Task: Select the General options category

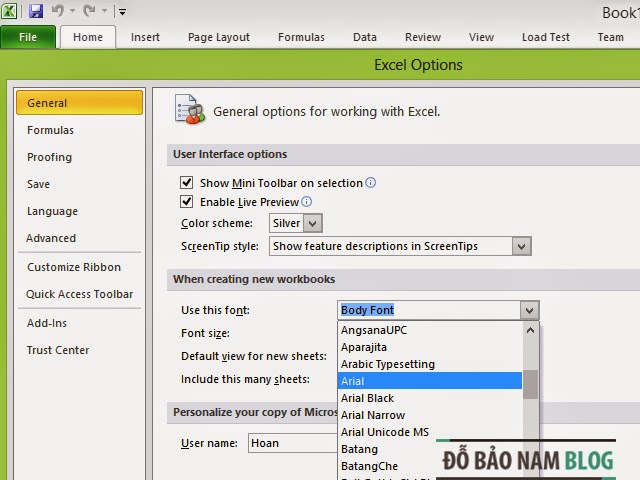Action: [80, 103]
